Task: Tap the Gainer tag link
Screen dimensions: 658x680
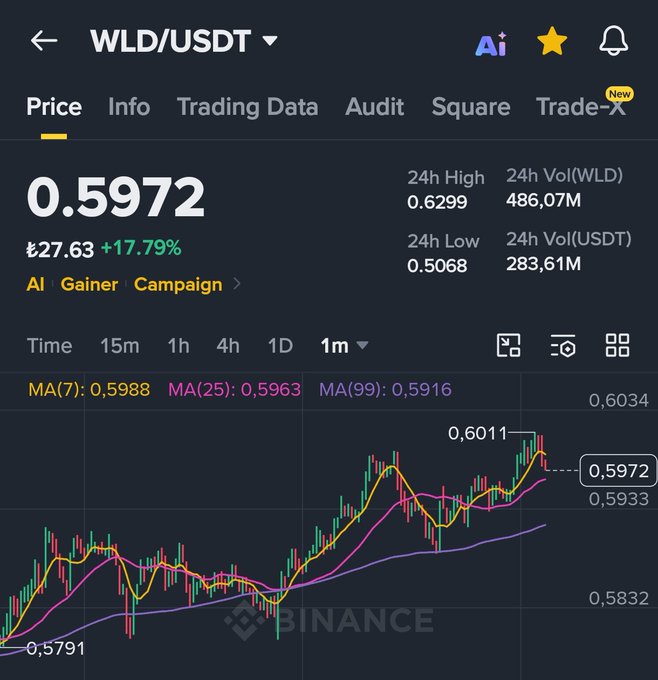Action: pyautogui.click(x=89, y=284)
